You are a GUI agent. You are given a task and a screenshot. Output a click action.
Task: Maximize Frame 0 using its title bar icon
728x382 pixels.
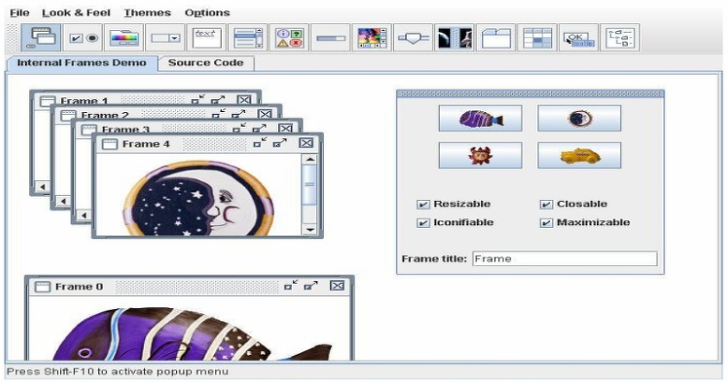311,285
